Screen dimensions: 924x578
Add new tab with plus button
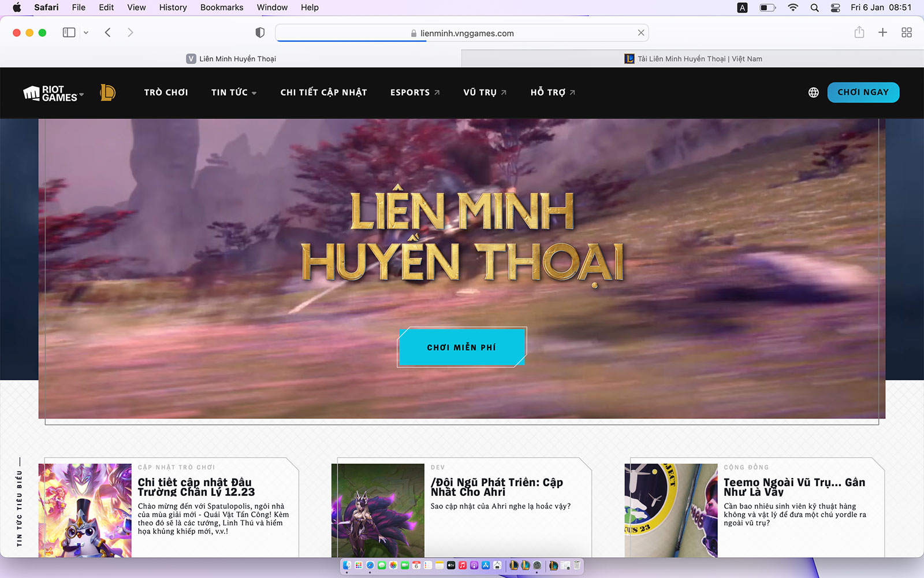[x=882, y=32]
